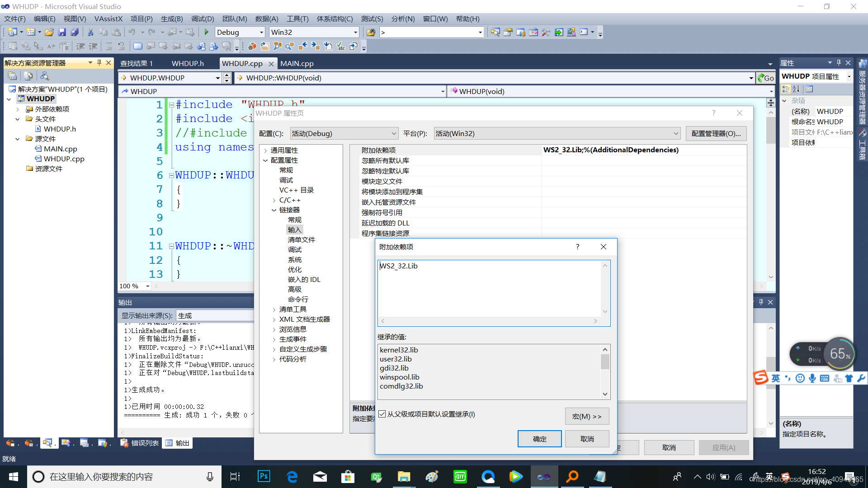Open property pages icon in Properties panel
This screenshot has height=488, width=868.
tap(809, 89)
